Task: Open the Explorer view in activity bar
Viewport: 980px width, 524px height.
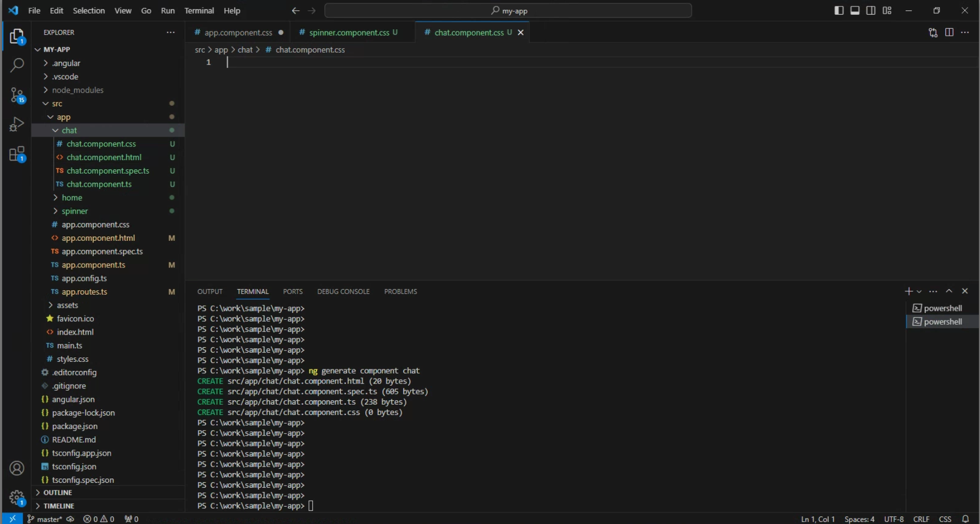Action: tap(17, 37)
